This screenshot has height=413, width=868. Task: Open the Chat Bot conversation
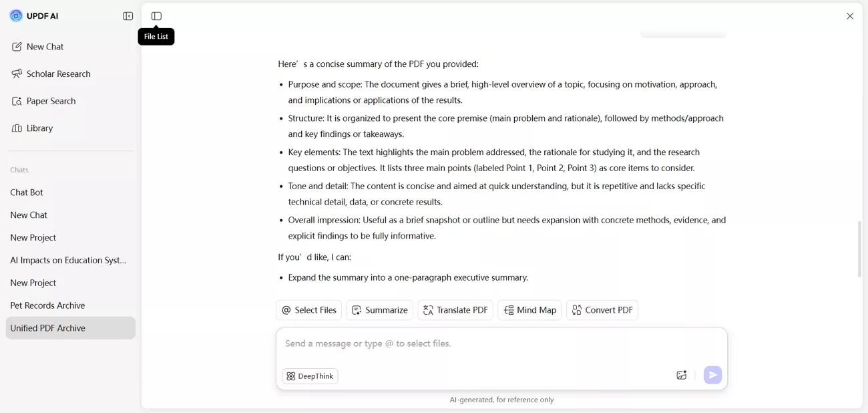point(27,192)
